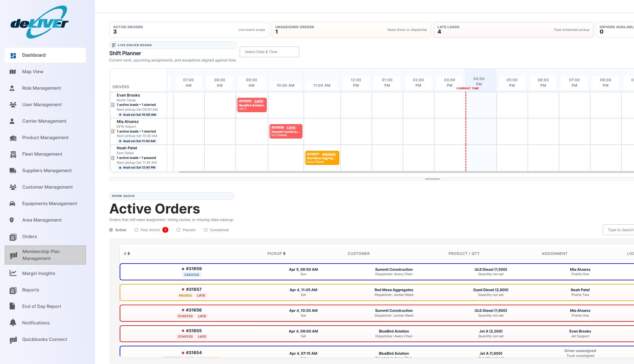Sort orders using the # column arrows
634x364 pixels.
point(129,253)
